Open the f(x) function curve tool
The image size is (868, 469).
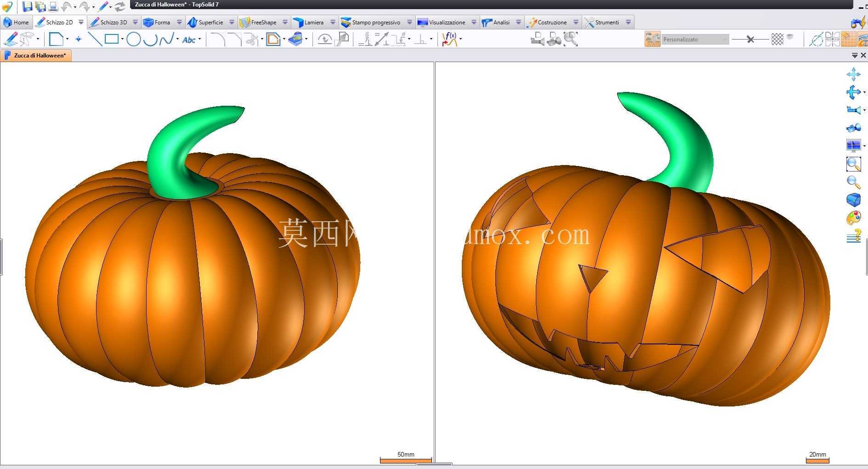[x=449, y=39]
